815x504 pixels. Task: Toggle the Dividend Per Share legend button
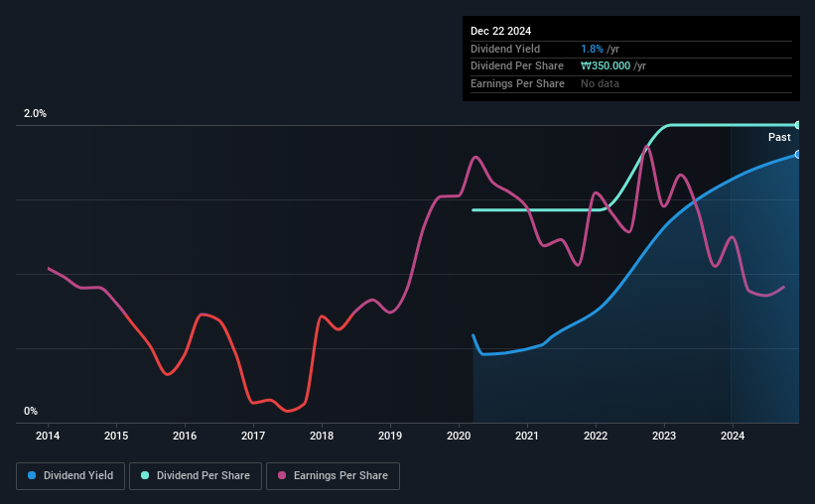tap(196, 476)
